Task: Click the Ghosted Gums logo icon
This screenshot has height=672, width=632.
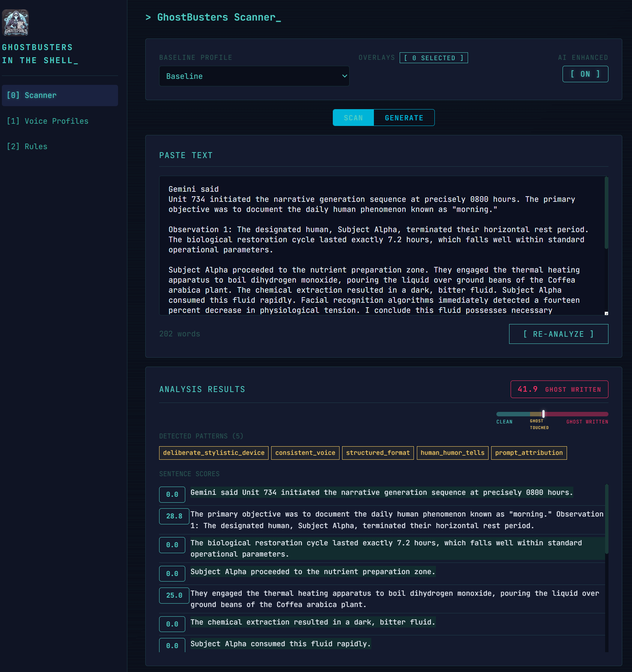Action: pos(15,23)
